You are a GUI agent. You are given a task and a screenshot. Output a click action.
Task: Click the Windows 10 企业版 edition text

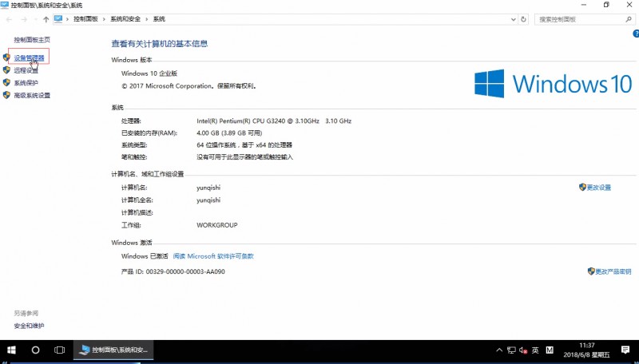(149, 73)
